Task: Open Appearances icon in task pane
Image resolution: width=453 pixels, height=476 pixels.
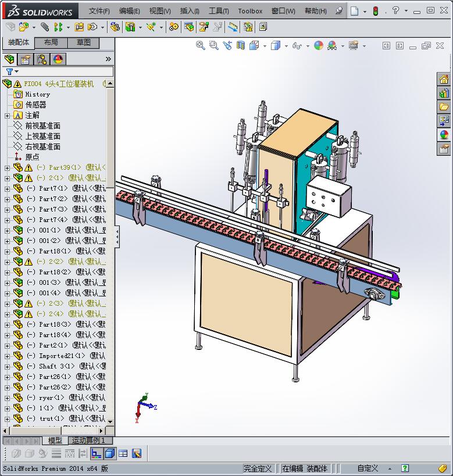Action: [444, 134]
